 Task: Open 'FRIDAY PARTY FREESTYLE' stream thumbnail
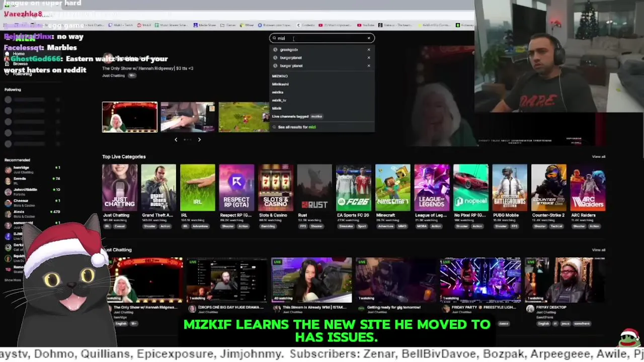coord(480,280)
